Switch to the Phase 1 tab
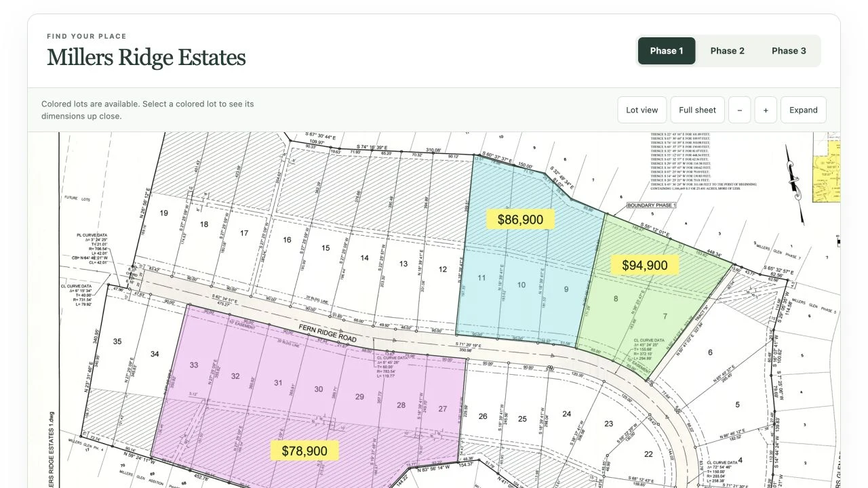The height and width of the screenshot is (488, 868). pyautogui.click(x=667, y=51)
